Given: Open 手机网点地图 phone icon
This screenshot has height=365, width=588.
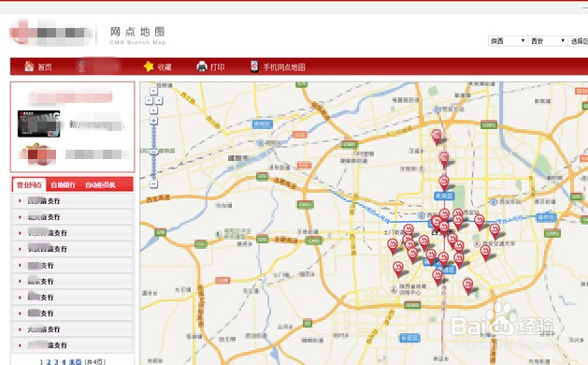Looking at the screenshot, I should (254, 66).
